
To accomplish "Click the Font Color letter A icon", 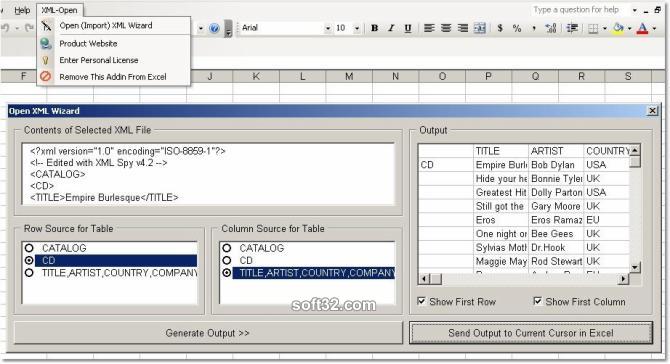I will (642, 28).
